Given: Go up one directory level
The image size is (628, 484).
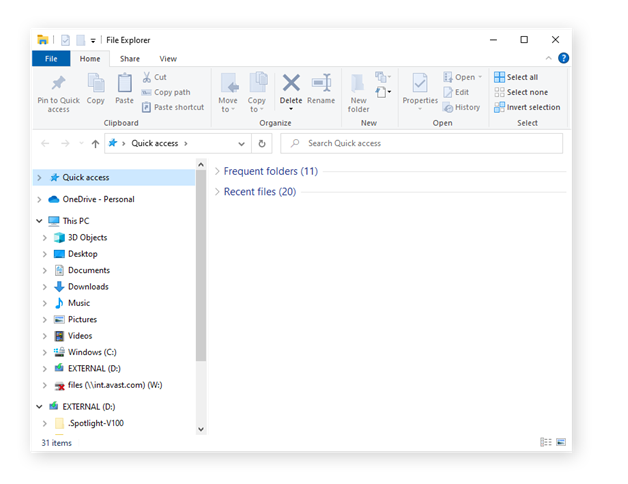Looking at the screenshot, I should [x=95, y=143].
